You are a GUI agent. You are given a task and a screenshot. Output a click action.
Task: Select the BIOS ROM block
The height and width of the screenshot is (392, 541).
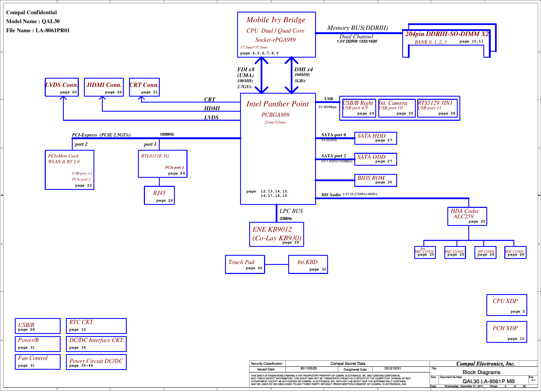[376, 180]
